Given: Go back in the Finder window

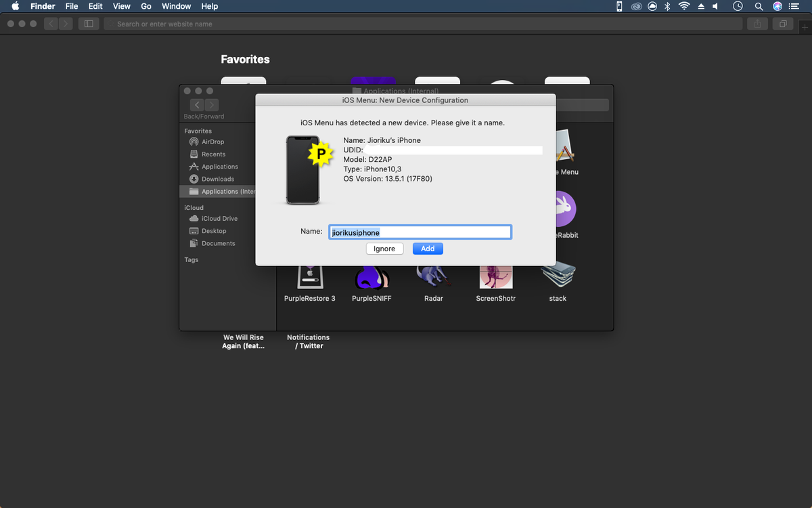Looking at the screenshot, I should click(197, 105).
